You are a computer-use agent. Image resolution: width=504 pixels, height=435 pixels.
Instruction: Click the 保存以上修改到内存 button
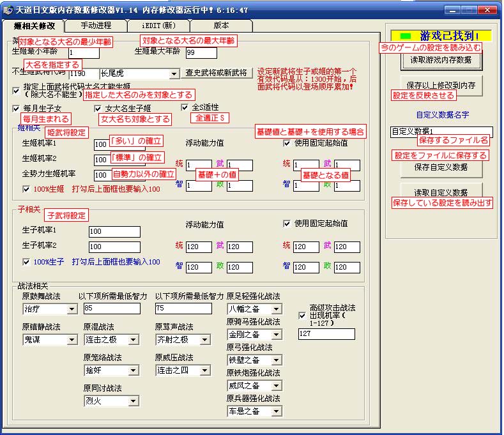click(441, 86)
